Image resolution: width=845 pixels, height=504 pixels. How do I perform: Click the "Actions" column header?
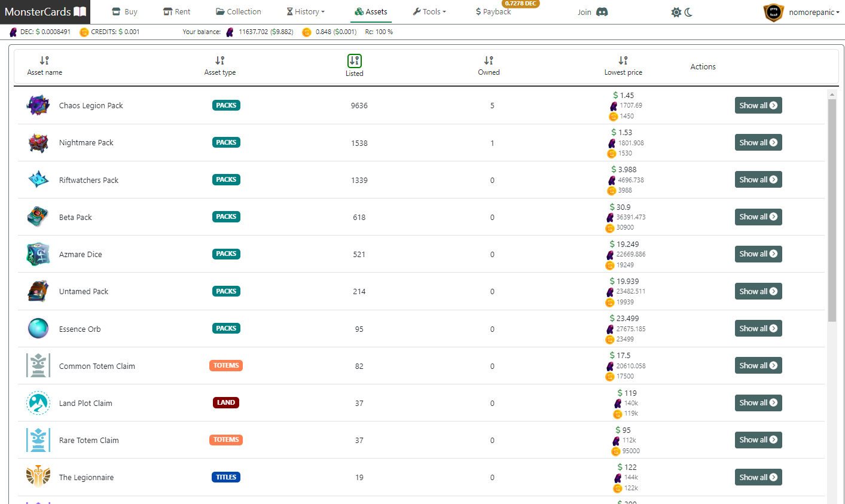coord(703,66)
